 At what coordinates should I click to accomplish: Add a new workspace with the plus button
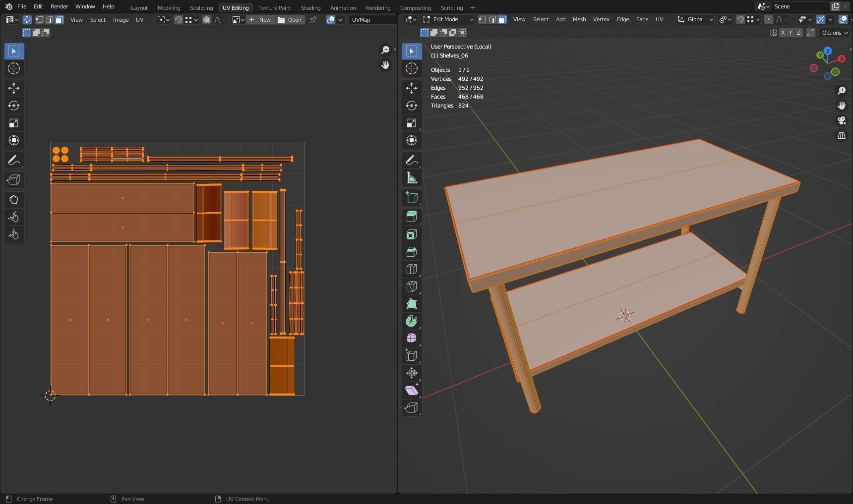[x=473, y=7]
